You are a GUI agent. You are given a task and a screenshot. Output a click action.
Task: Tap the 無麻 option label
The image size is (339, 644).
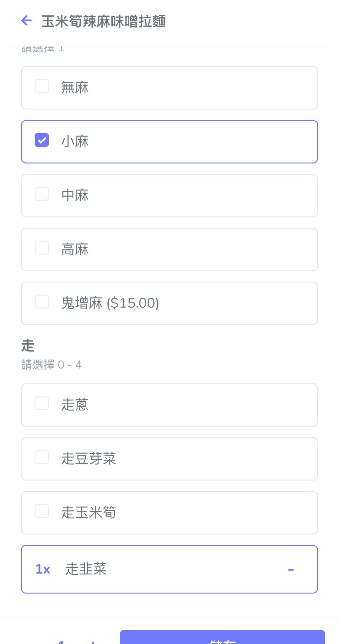pos(75,87)
